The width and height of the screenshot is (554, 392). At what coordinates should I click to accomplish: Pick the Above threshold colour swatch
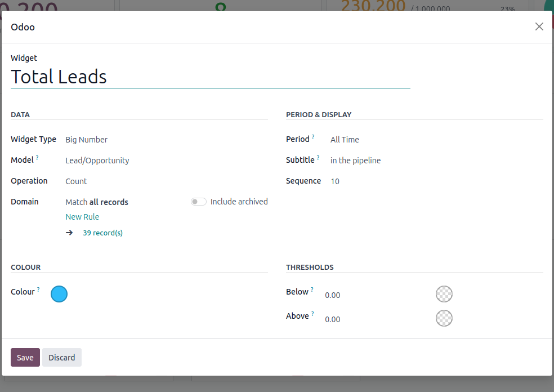pos(444,318)
